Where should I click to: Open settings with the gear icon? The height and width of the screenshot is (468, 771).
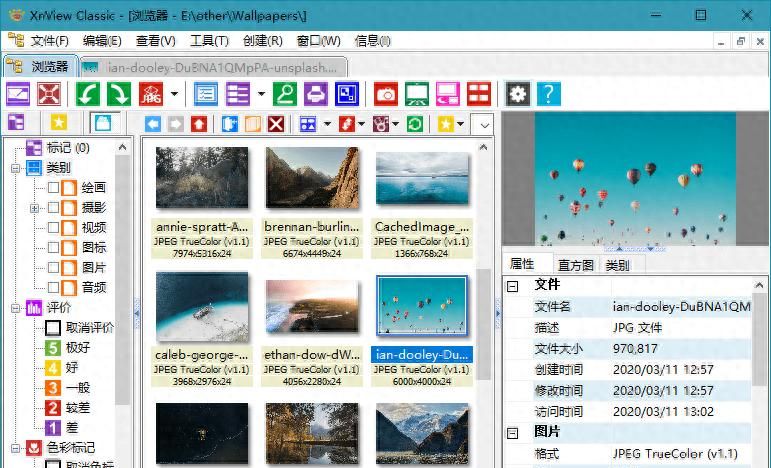tap(518, 94)
